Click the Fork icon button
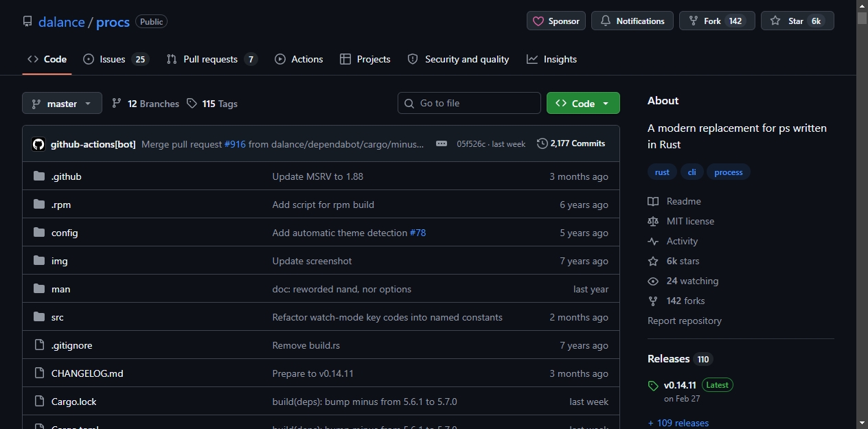Image resolution: width=868 pixels, height=429 pixels. 693,21
